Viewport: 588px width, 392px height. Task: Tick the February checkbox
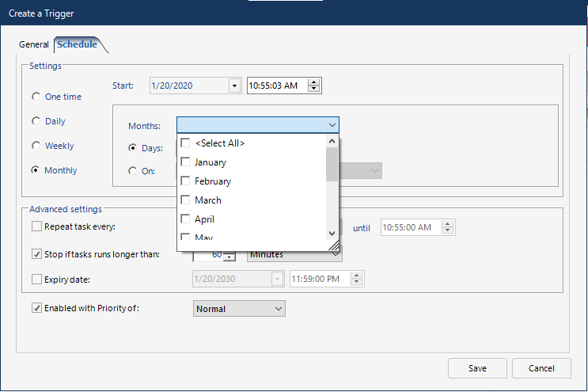click(185, 181)
